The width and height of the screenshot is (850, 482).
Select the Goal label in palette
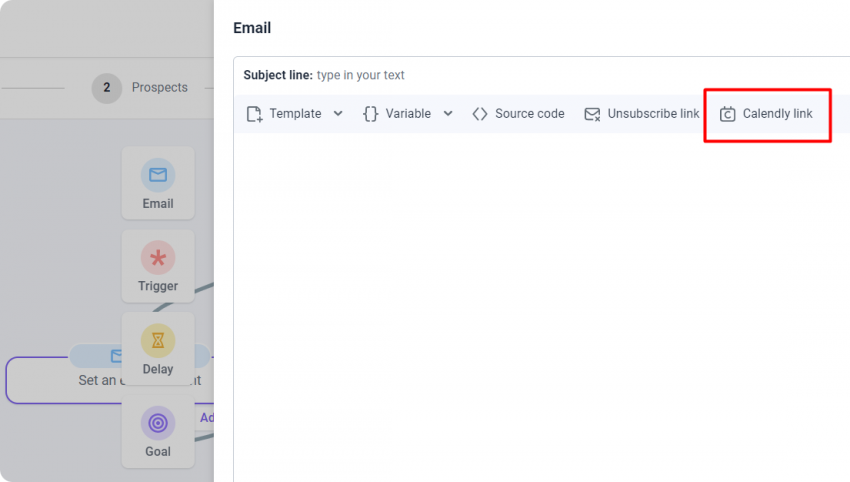[x=158, y=452]
